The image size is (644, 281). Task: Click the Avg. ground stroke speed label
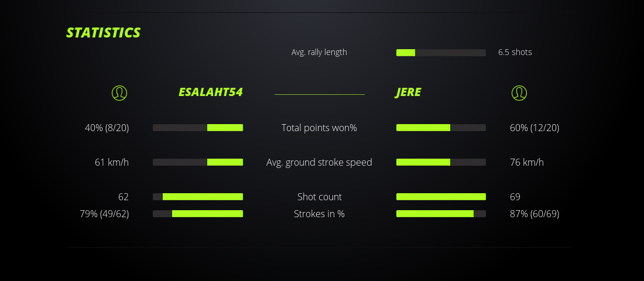[319, 162]
